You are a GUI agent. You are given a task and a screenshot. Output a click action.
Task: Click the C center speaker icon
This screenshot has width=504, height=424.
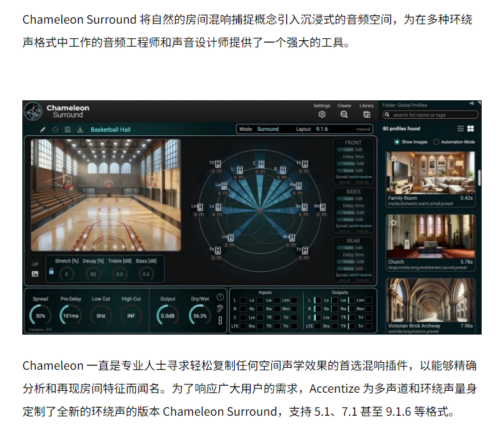pyautogui.click(x=262, y=164)
